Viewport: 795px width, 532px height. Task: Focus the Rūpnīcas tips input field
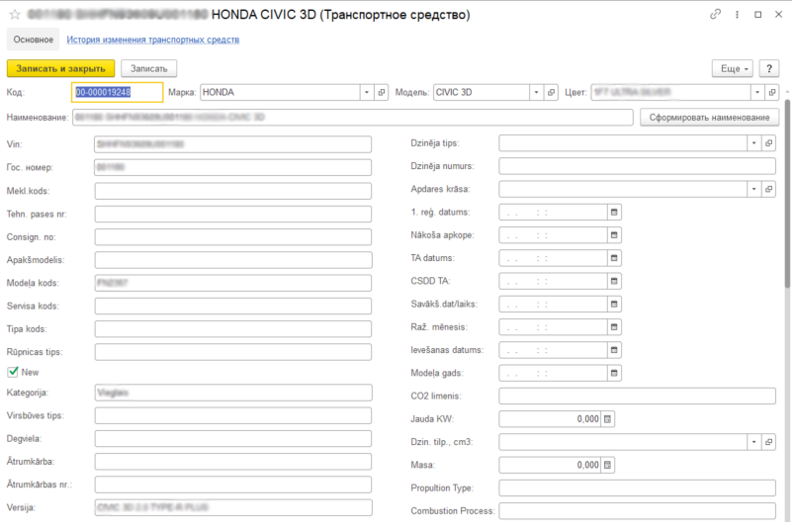tap(232, 352)
